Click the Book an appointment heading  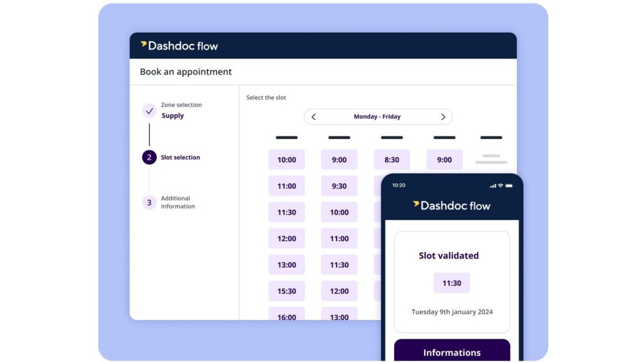[x=186, y=72]
